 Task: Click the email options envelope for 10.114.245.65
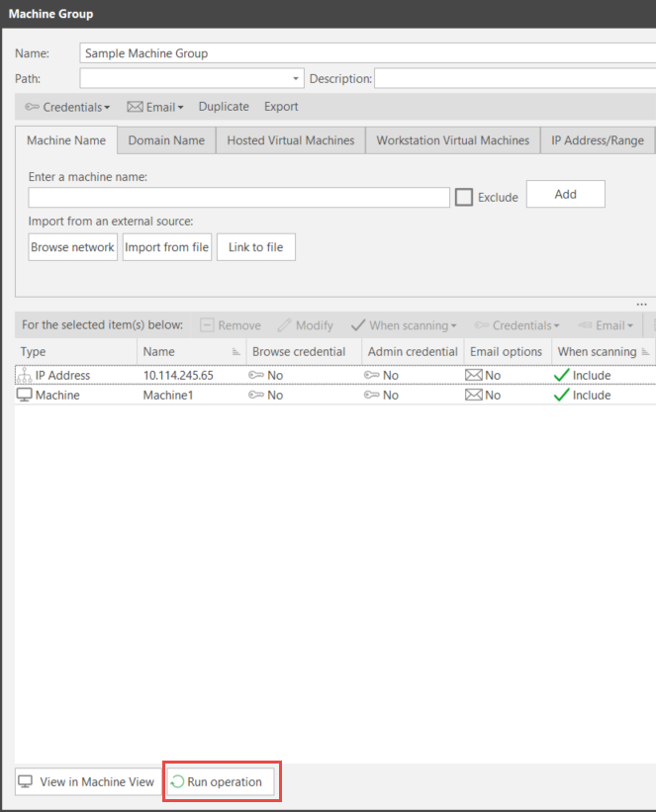[x=473, y=375]
